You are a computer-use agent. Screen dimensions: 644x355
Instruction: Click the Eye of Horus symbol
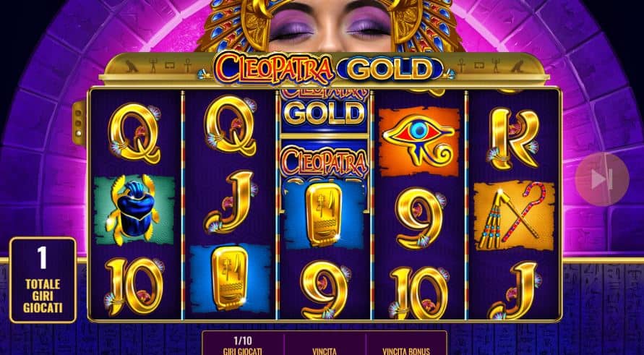coord(418,142)
